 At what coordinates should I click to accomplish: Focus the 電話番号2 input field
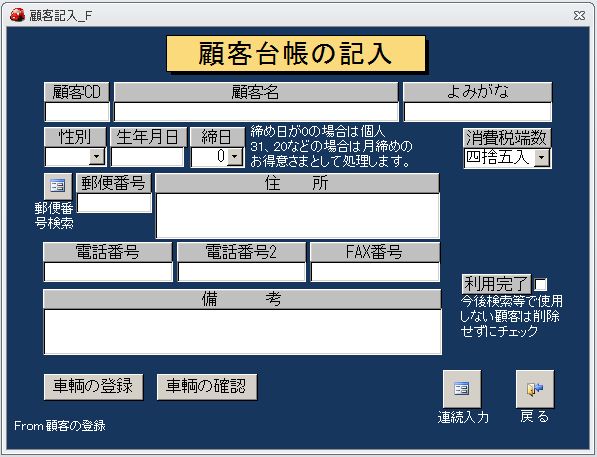pos(242,272)
